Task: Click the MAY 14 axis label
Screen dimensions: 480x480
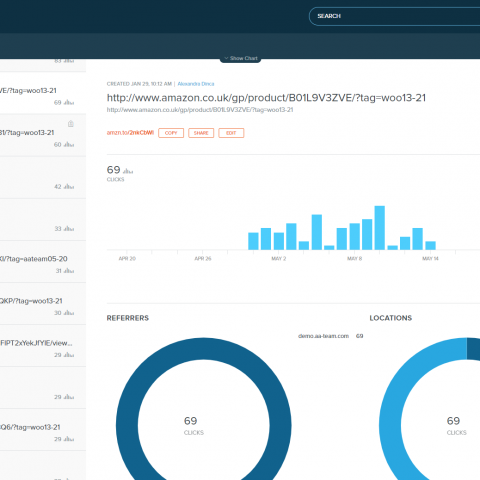Action: point(430,259)
